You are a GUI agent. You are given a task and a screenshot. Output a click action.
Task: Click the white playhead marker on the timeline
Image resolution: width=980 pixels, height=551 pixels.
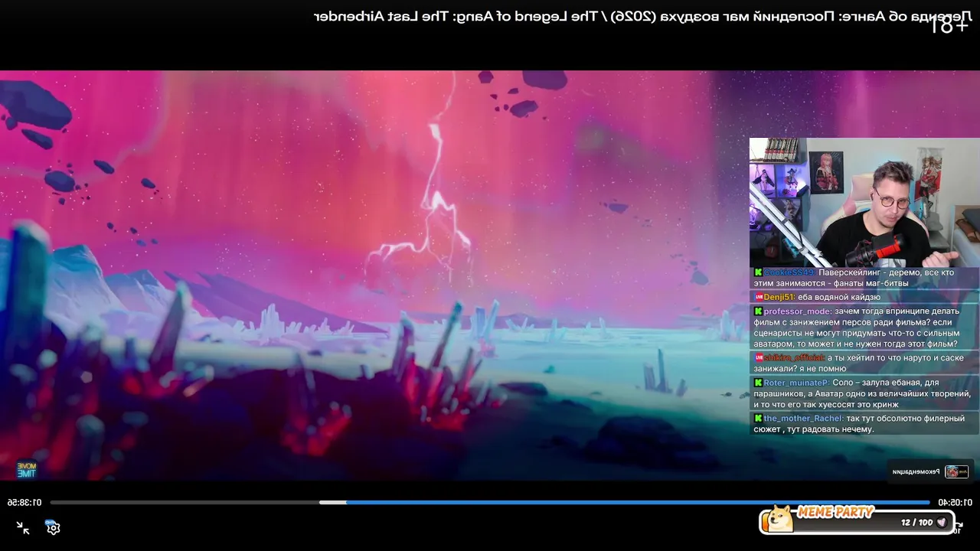332,503
